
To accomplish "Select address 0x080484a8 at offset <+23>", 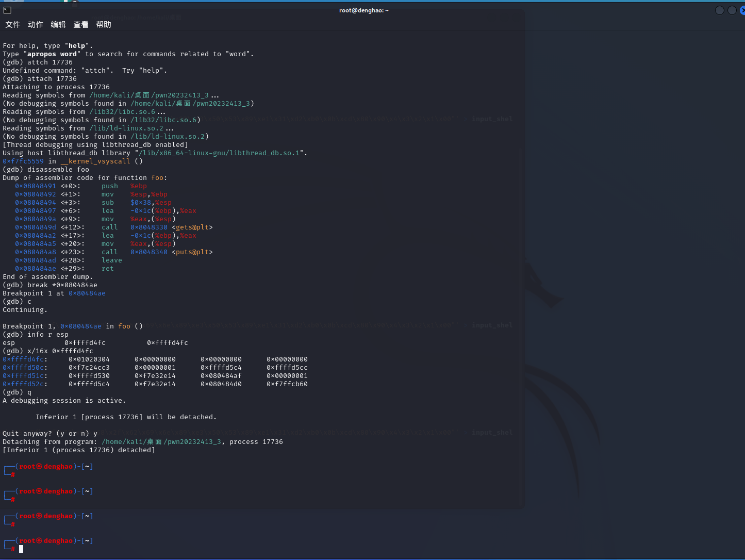I will pos(36,252).
